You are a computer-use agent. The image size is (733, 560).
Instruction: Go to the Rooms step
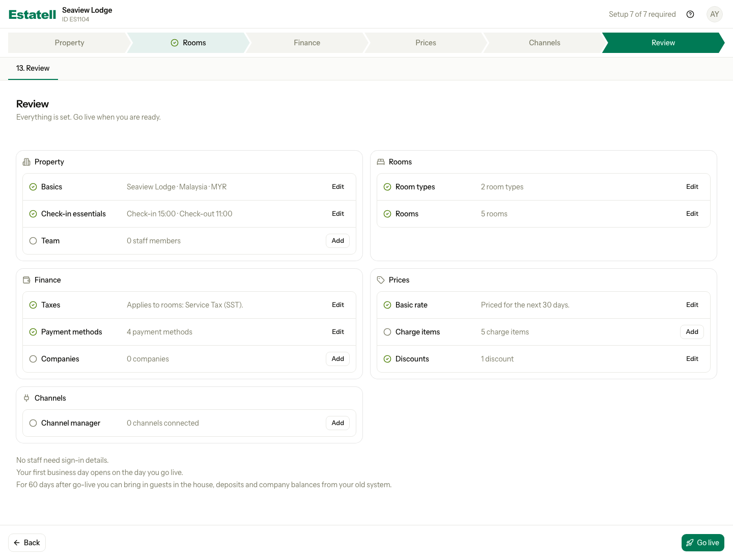(188, 43)
